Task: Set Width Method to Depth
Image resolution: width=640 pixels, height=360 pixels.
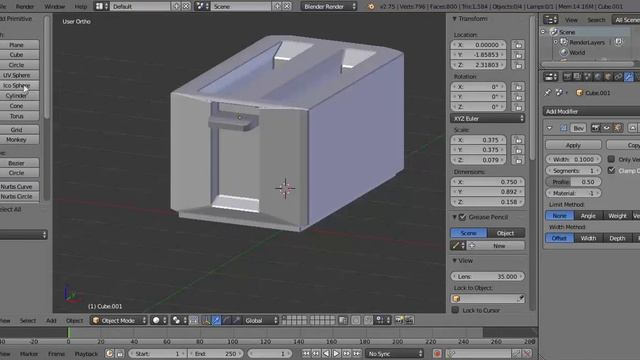Action: click(x=617, y=238)
